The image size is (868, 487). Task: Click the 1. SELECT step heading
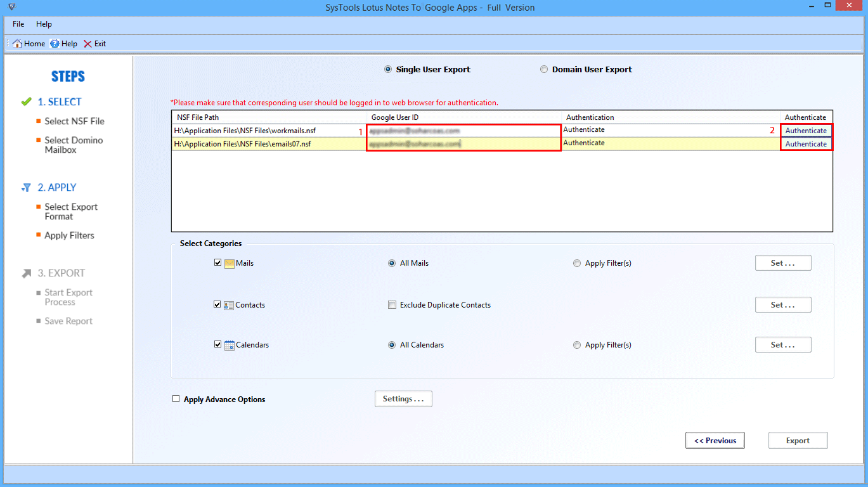60,101
